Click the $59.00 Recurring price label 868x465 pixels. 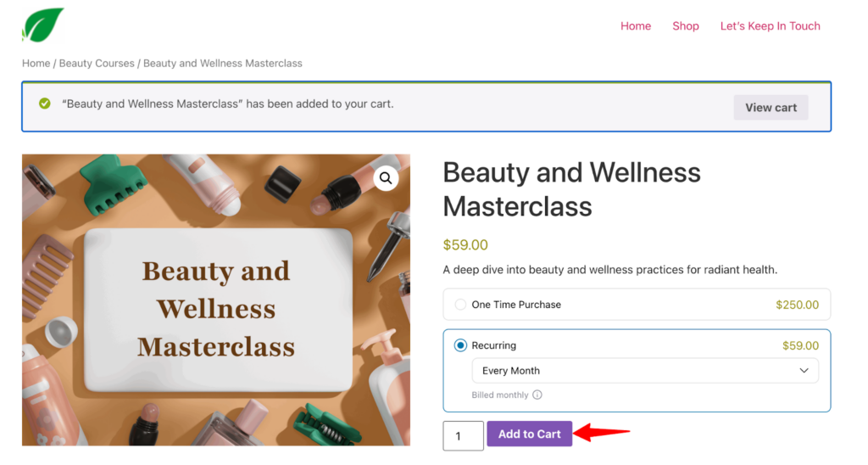800,345
